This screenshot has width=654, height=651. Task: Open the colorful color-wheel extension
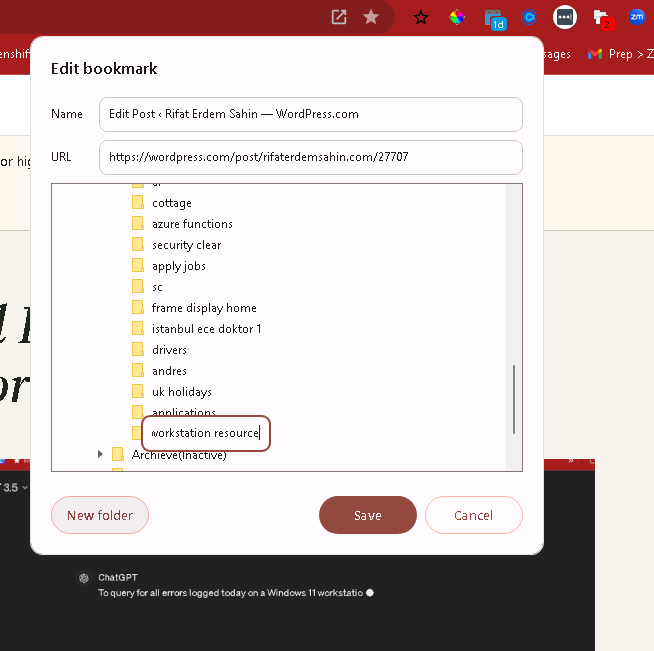click(457, 17)
